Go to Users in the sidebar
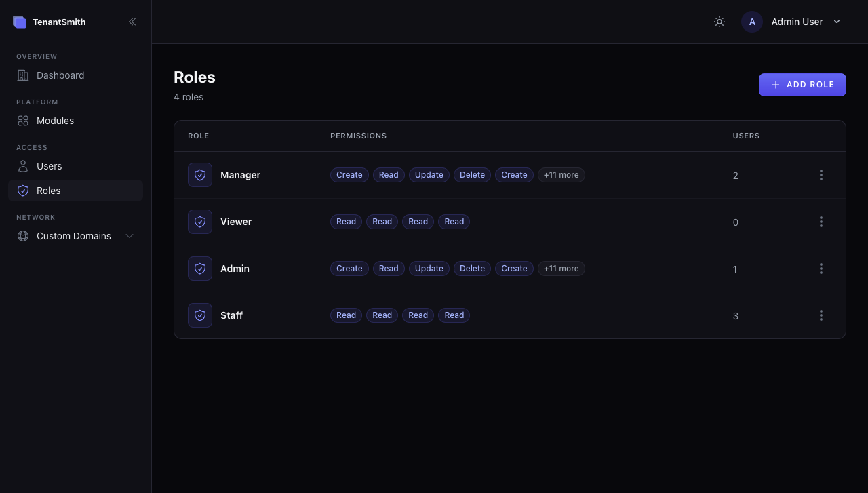 75,166
